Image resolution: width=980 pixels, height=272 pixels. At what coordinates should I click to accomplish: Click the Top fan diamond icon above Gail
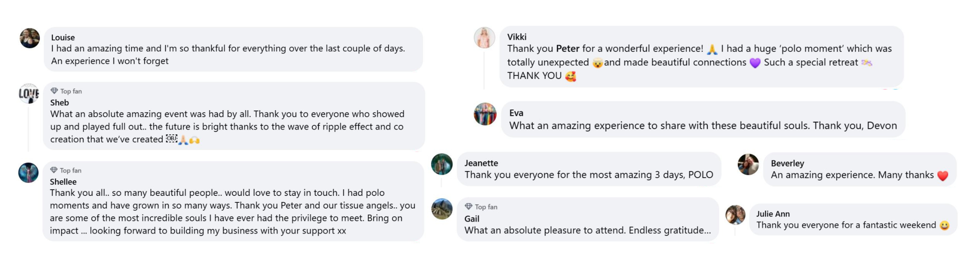tap(469, 206)
